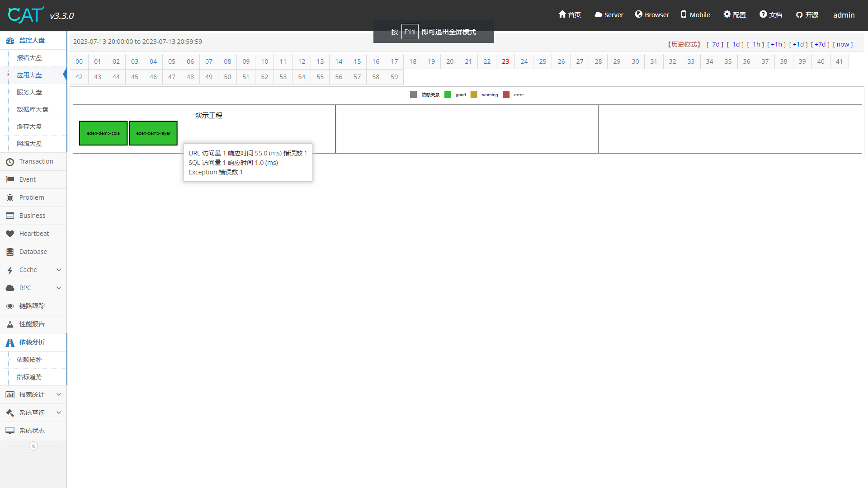Click the [-1h] time navigation link

coord(755,44)
